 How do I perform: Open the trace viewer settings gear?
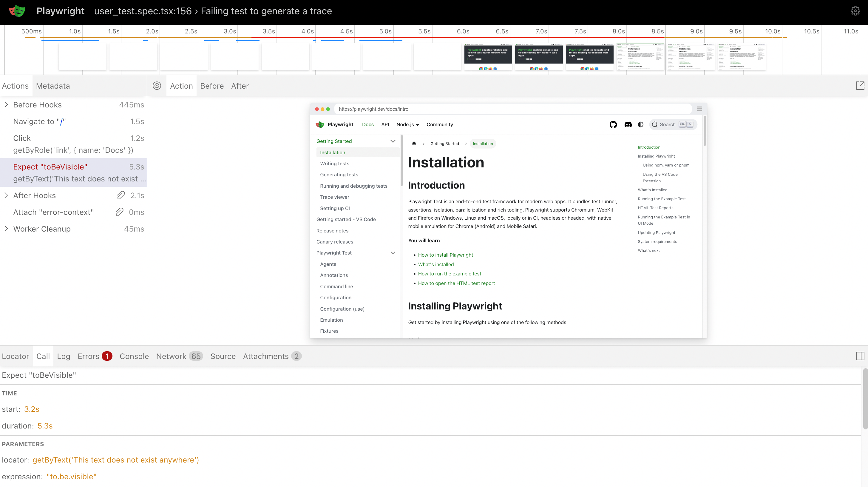click(855, 11)
